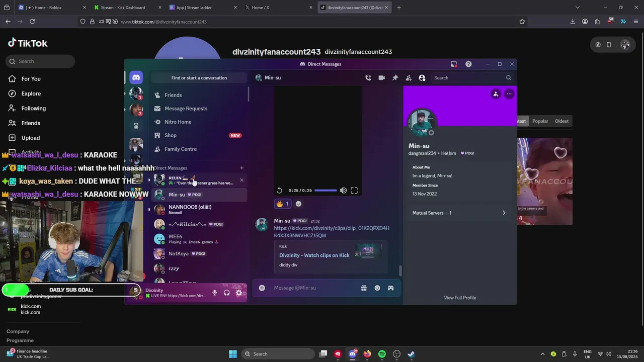Open NANNOOO!! (oliii!) direct message
Viewport: 644px width, 362px height.
(x=200, y=210)
